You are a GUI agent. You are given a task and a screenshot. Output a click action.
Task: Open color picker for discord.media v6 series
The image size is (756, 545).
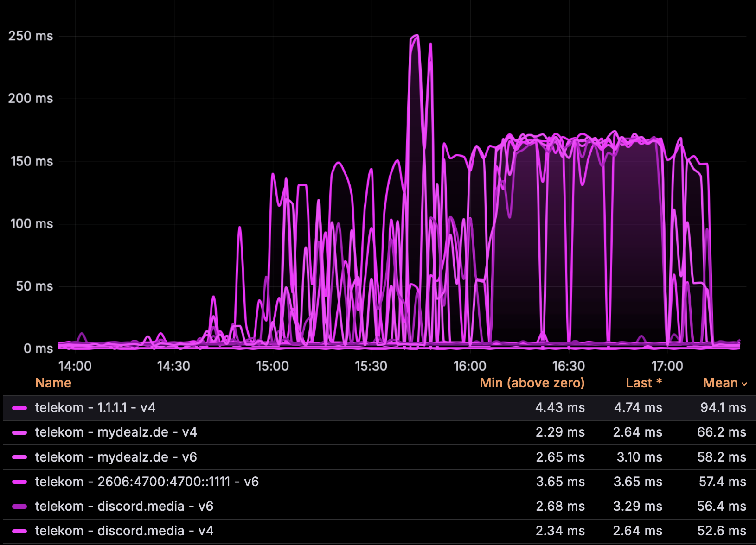click(x=19, y=506)
